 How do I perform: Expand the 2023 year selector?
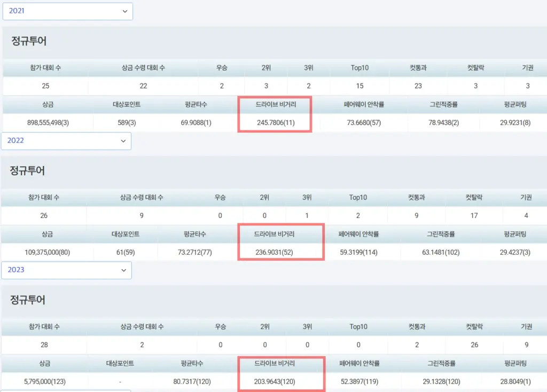click(x=66, y=270)
